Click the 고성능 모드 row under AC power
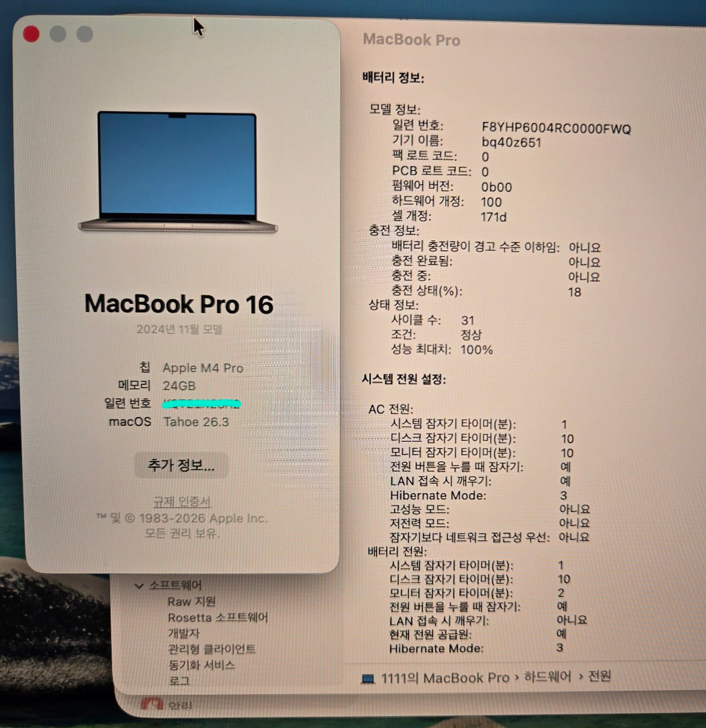706x728 pixels. 490,509
